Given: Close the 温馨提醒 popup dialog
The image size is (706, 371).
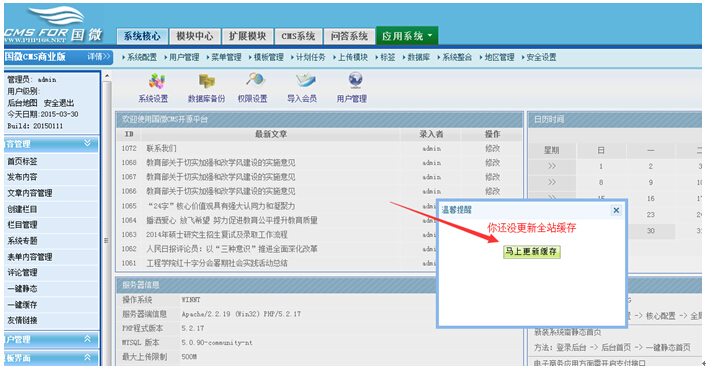Looking at the screenshot, I should (616, 210).
